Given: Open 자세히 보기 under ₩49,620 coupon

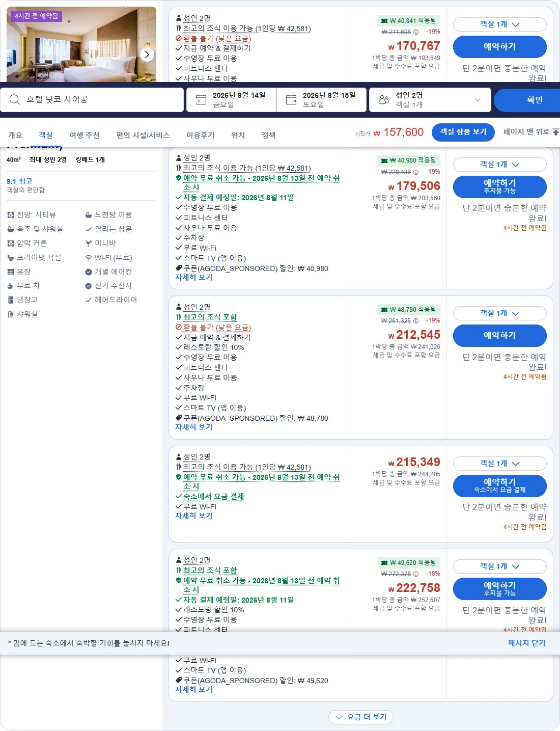Looking at the screenshot, I should (x=194, y=690).
